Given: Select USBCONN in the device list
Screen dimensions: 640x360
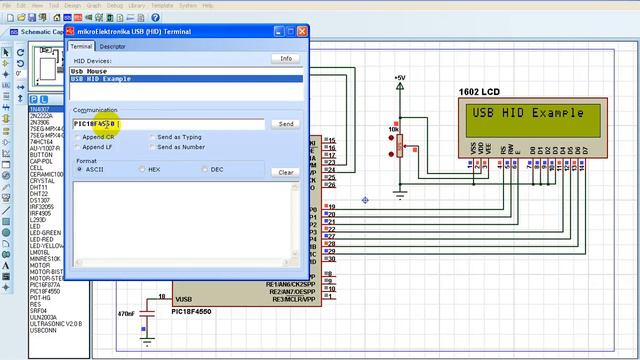Looking at the screenshot, I should [x=43, y=330].
